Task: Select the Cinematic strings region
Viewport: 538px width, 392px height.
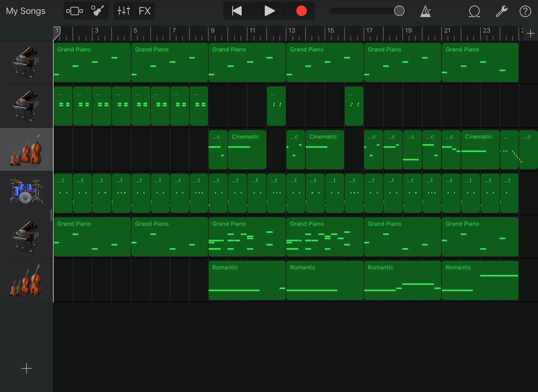Action: pos(246,150)
